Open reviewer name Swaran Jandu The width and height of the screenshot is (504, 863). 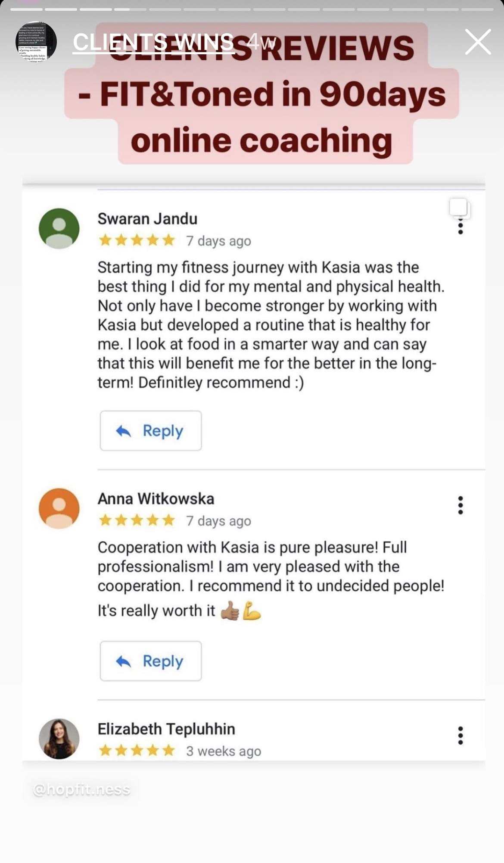point(147,219)
